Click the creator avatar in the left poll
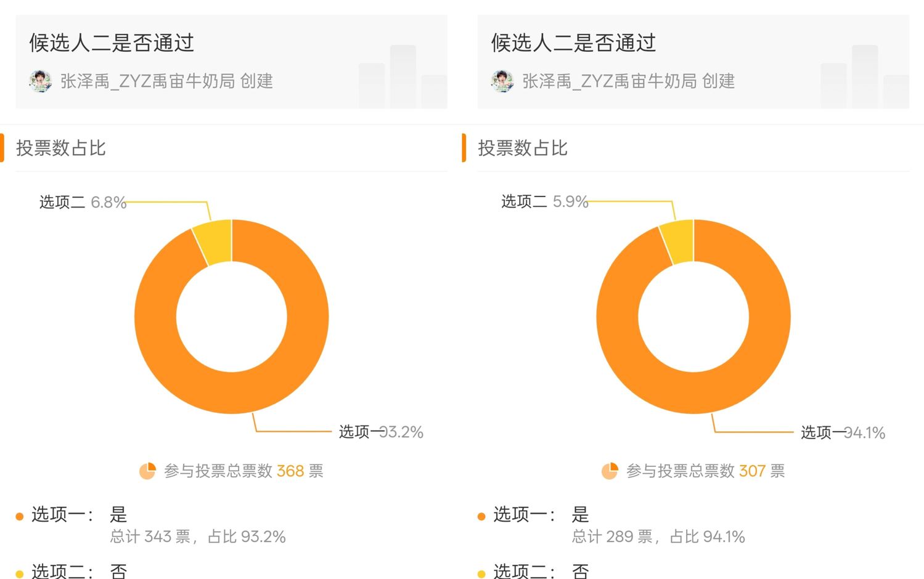Image resolution: width=924 pixels, height=579 pixels. point(40,81)
